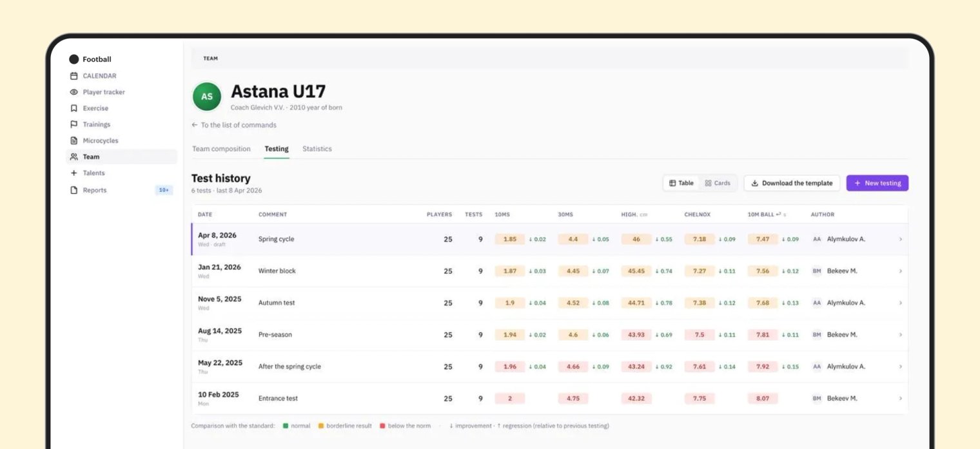Click the 7.38 value in Autumn test row
Screen dimensions: 980x449
(700, 303)
